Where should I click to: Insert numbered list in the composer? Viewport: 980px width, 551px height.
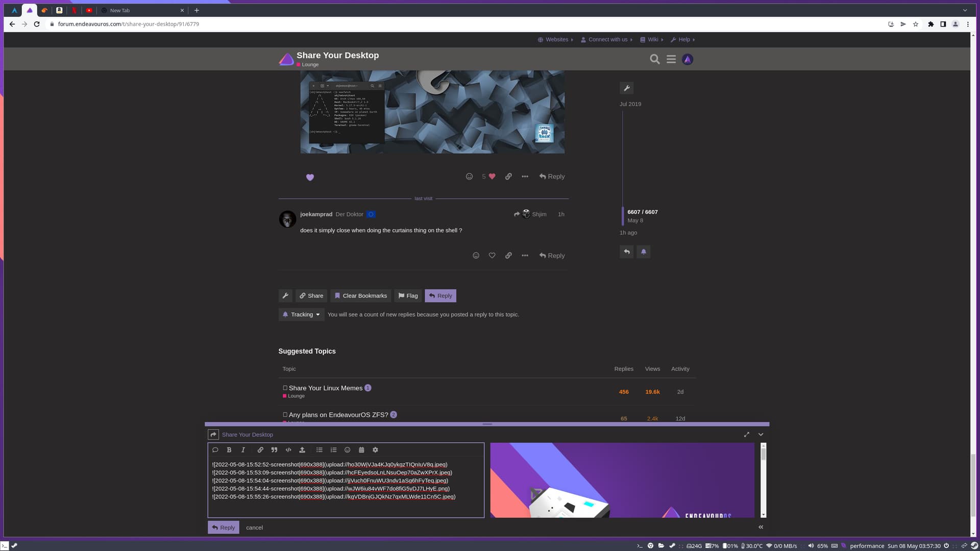[x=334, y=450]
